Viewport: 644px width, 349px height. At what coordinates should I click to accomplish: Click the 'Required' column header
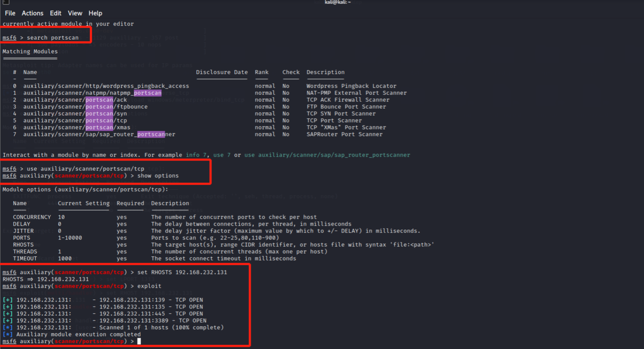[130, 203]
